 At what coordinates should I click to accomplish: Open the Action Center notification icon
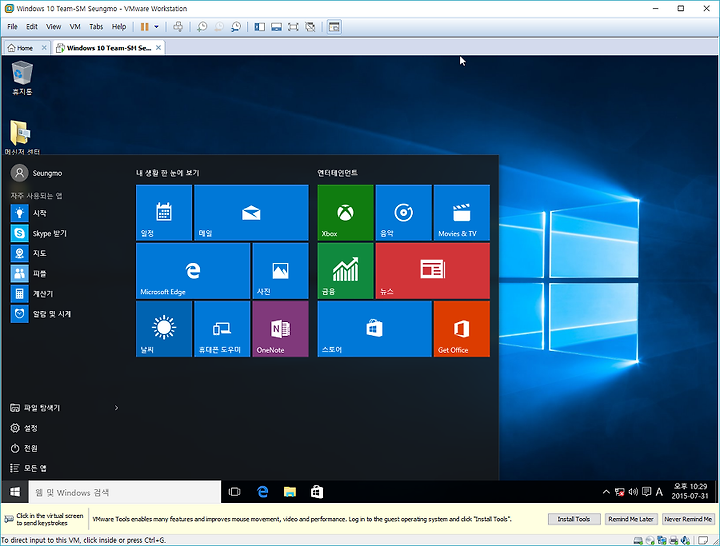tap(646, 492)
